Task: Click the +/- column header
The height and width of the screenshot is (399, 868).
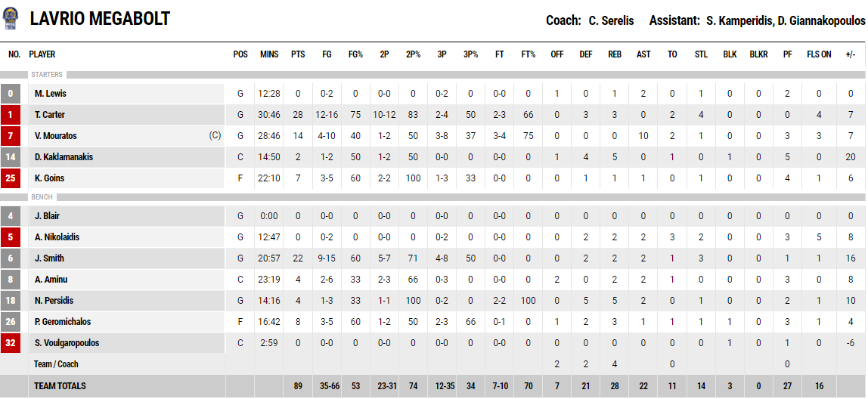Action: click(x=851, y=54)
